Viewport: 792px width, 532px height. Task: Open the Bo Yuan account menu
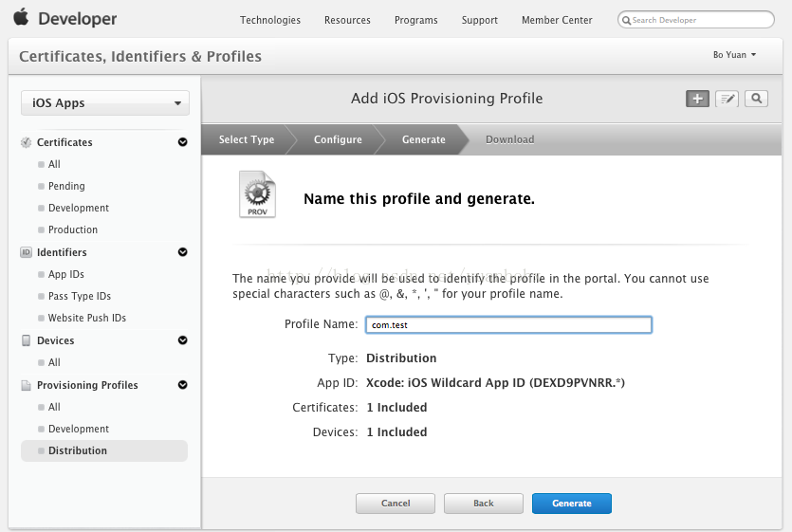[x=734, y=55]
